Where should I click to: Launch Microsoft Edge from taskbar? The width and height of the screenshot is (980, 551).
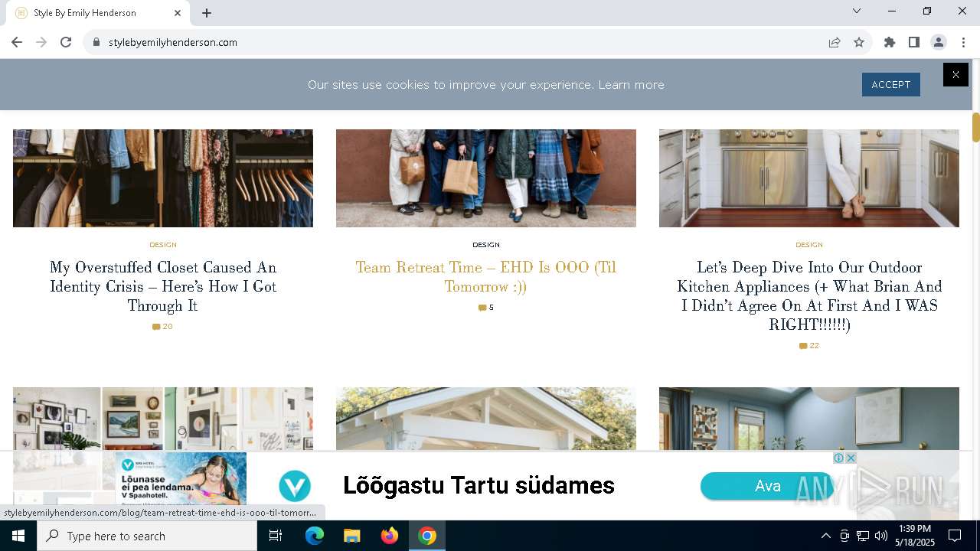[x=315, y=536]
